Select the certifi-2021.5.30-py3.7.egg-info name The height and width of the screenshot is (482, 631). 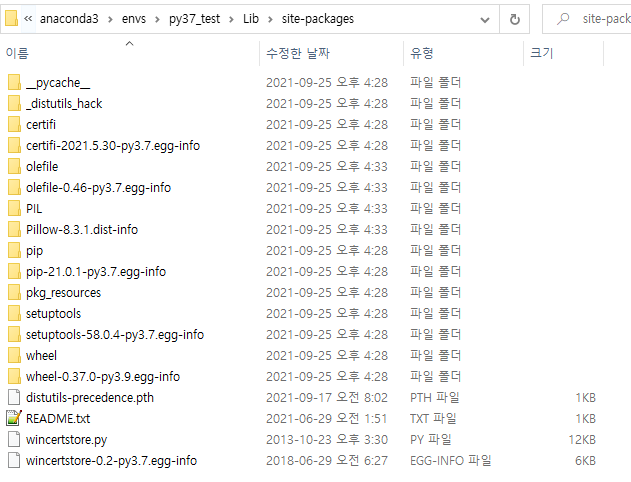coord(113,145)
